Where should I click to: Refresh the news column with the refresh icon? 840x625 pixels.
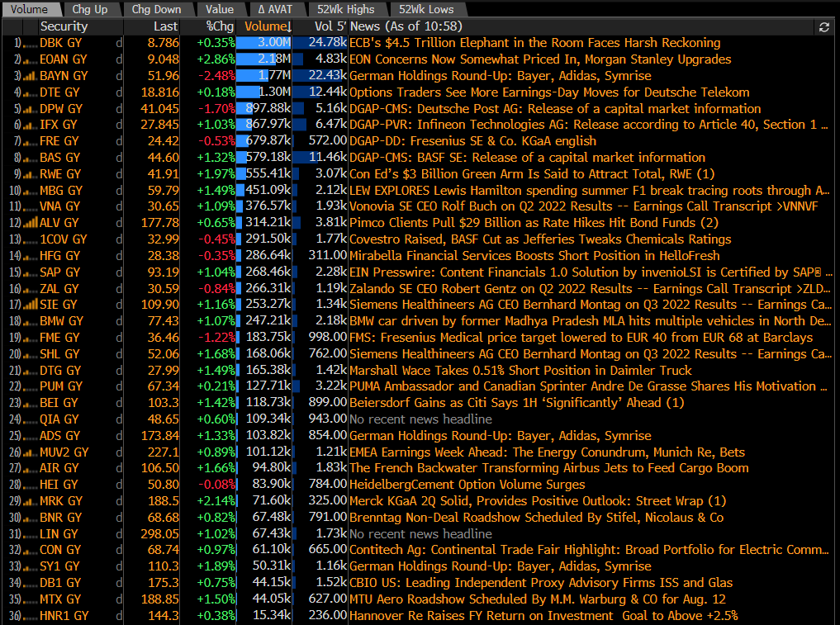824,26
